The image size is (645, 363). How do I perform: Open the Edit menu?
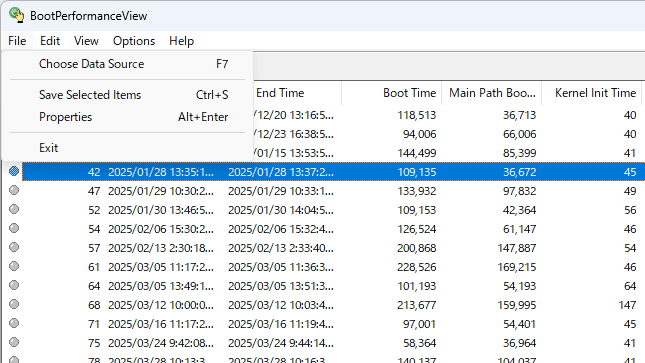pyautogui.click(x=50, y=41)
